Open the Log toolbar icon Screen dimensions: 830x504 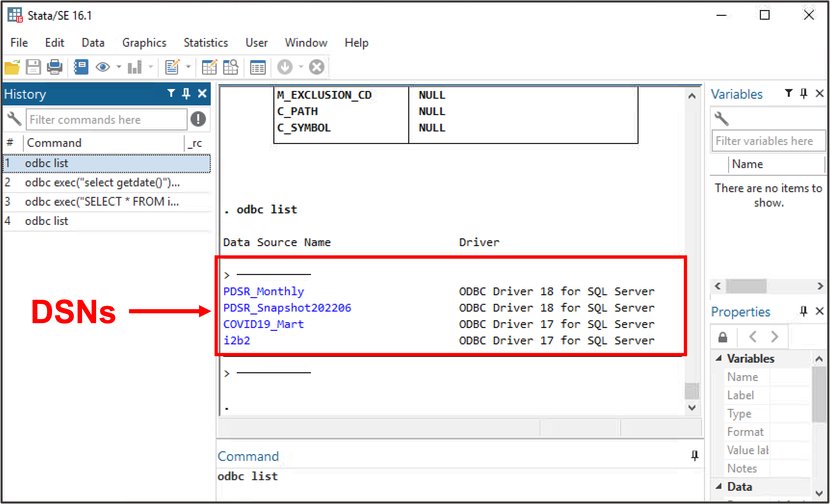click(x=81, y=67)
